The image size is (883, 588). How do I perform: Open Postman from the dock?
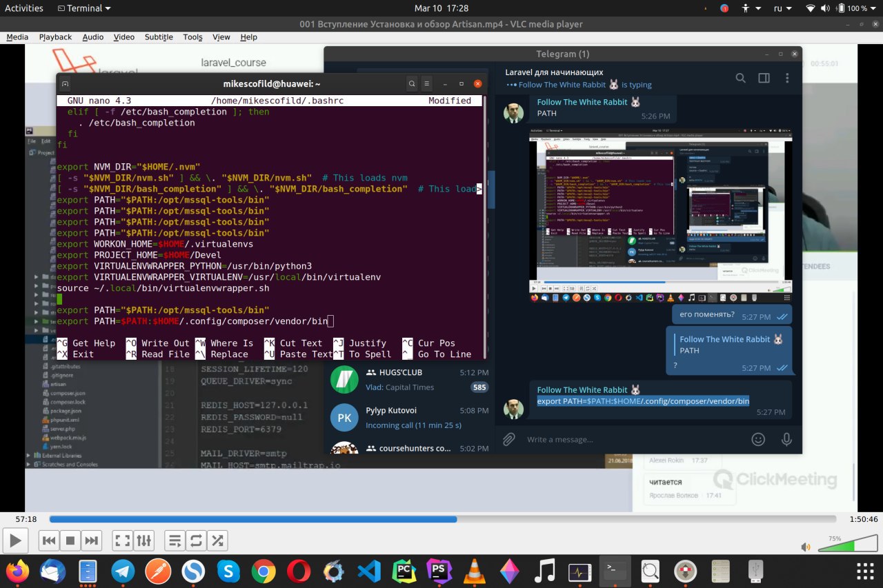pos(158,571)
